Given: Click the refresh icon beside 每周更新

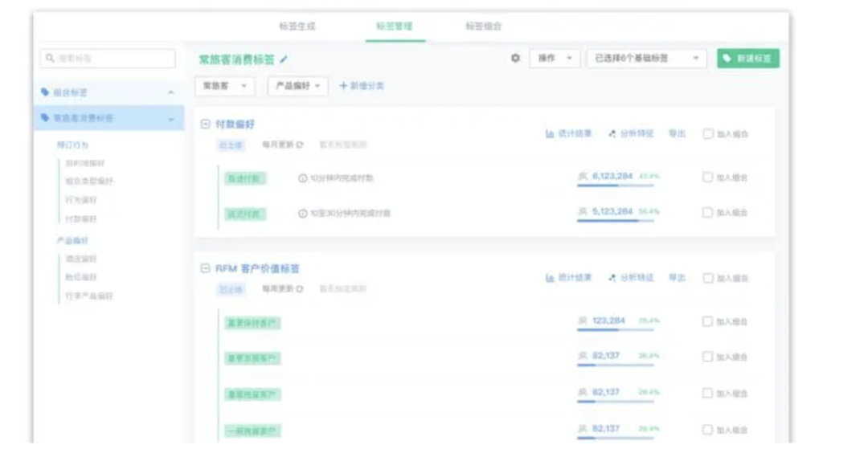Looking at the screenshot, I should tap(300, 288).
